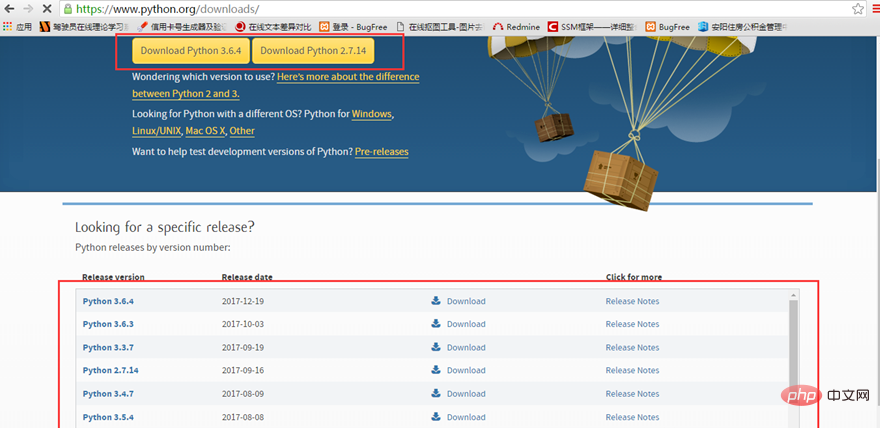Click download icon in Python 3.3.7 row
880x428 pixels.
tap(436, 347)
